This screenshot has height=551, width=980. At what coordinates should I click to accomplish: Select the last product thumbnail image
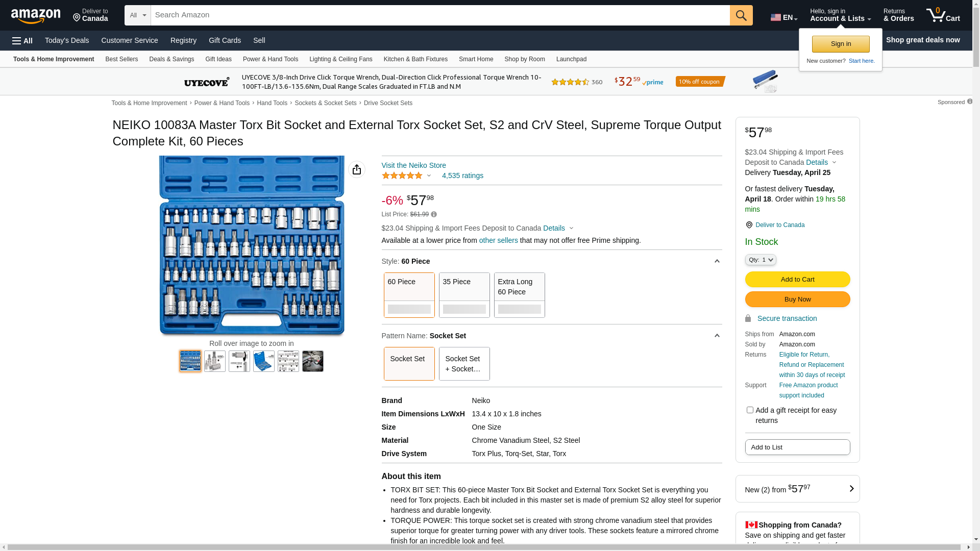pyautogui.click(x=312, y=361)
